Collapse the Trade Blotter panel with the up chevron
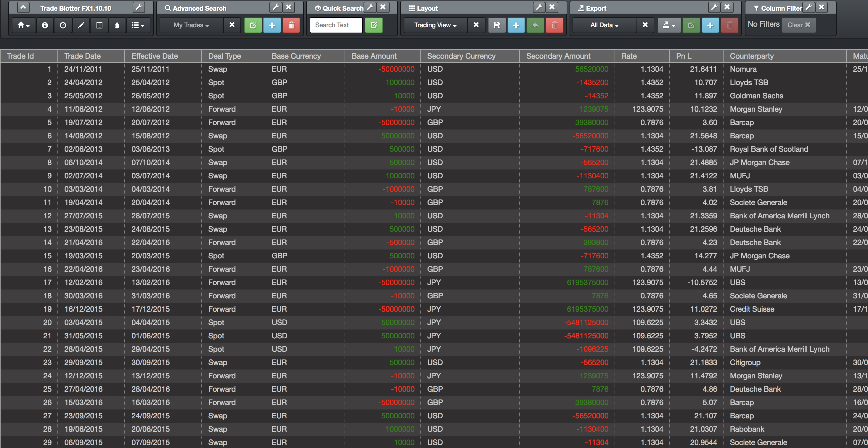This screenshot has width=868, height=448. coord(23,7)
